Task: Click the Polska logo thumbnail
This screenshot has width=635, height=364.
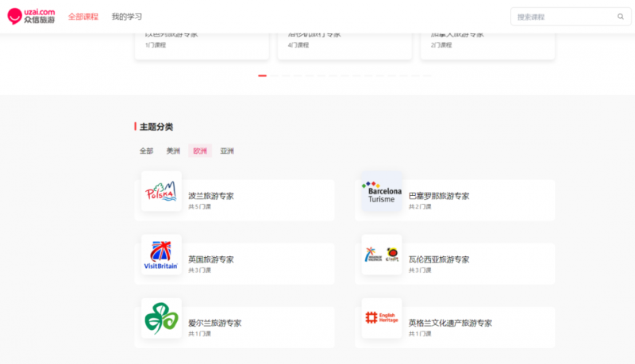Action: pos(161,192)
